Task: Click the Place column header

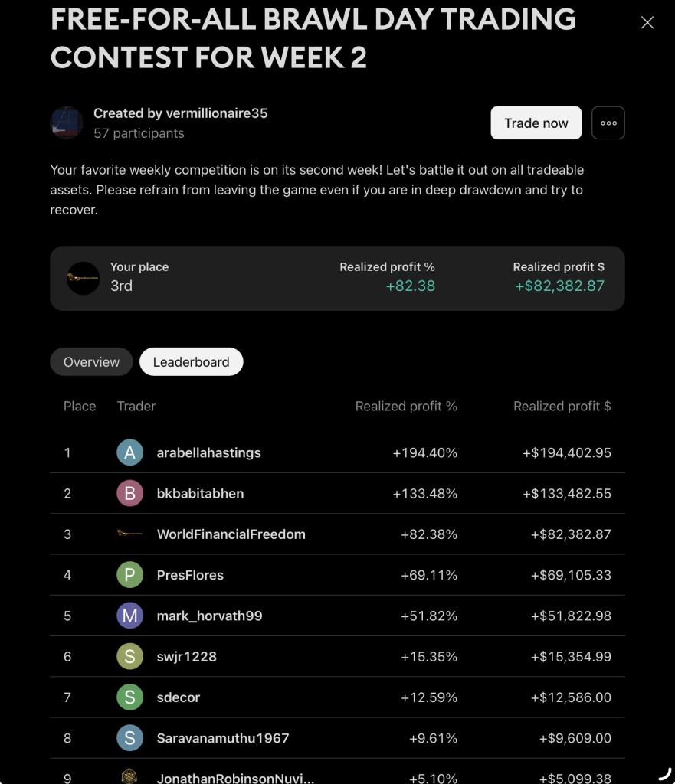Action: click(80, 406)
